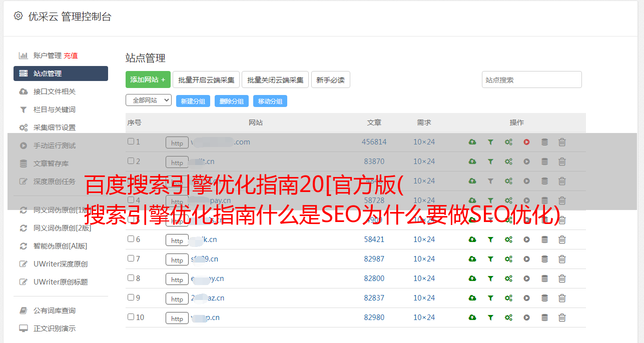Tick the checkbox for row 1
The height and width of the screenshot is (343, 644).
(131, 141)
